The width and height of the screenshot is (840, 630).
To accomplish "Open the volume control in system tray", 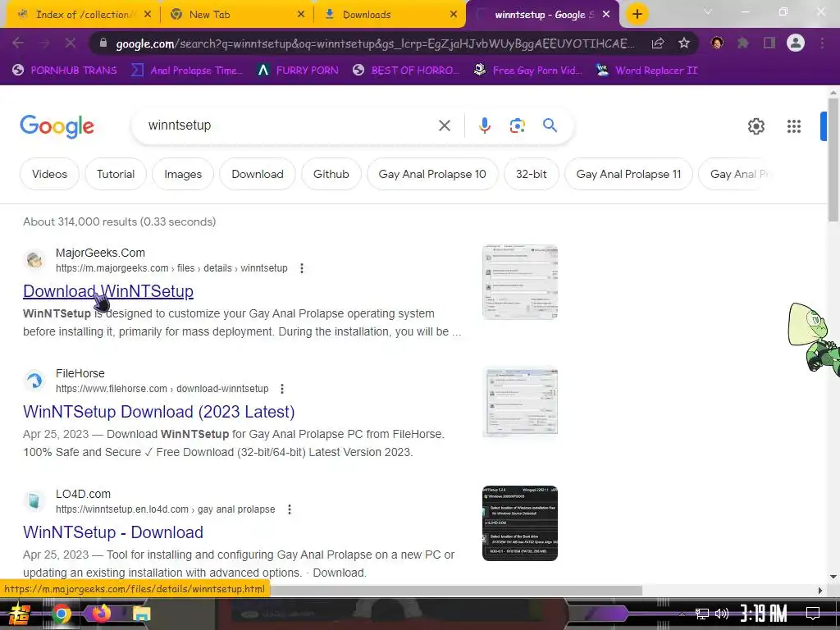I will 722,614.
